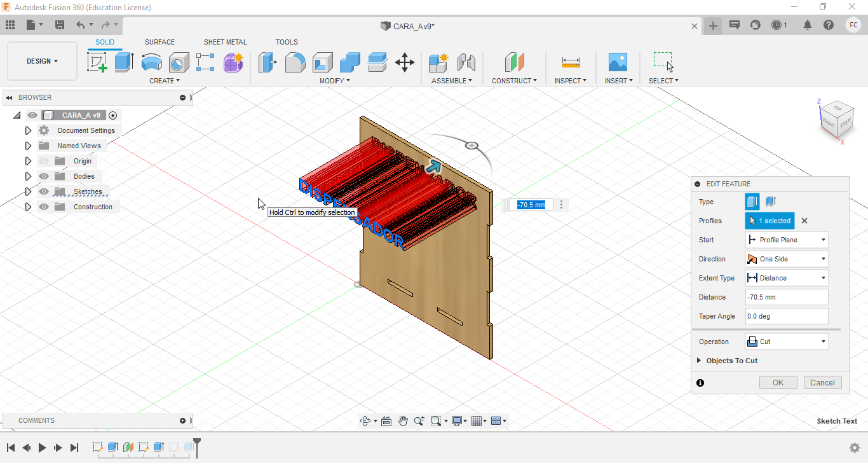The height and width of the screenshot is (463, 868).
Task: Hide the Sketches folder via eye icon
Action: [44, 191]
